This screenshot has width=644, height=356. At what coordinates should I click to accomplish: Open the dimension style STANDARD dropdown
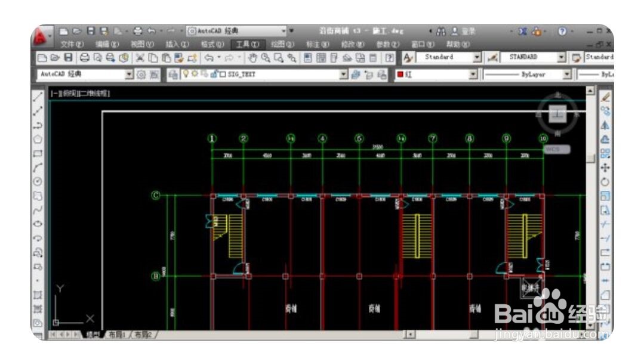(562, 57)
